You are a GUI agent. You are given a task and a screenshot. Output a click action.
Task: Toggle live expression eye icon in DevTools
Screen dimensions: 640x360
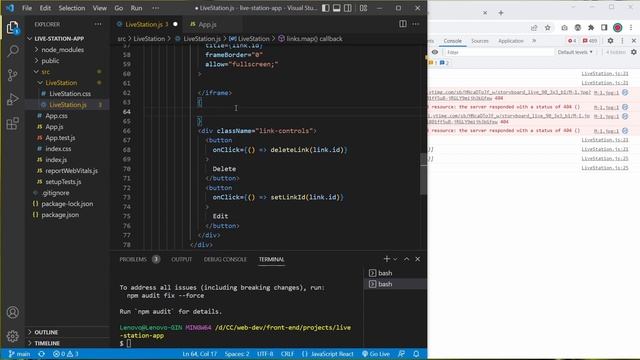[435, 52]
